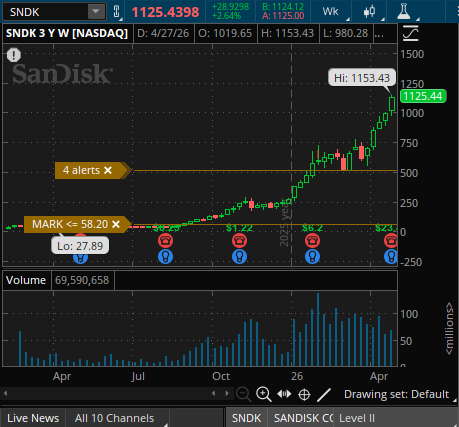Click the exclamation warning icon on chart
This screenshot has width=459, height=427.
tap(14, 55)
